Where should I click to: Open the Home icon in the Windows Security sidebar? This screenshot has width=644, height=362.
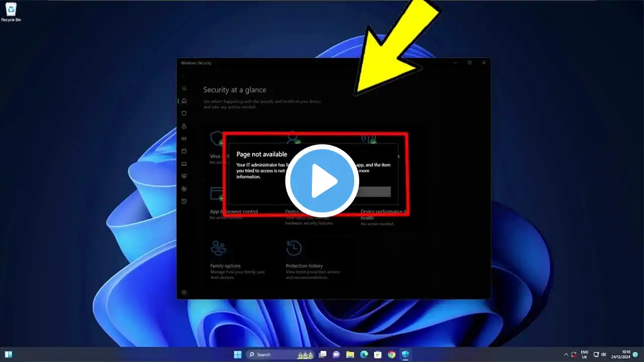(184, 101)
